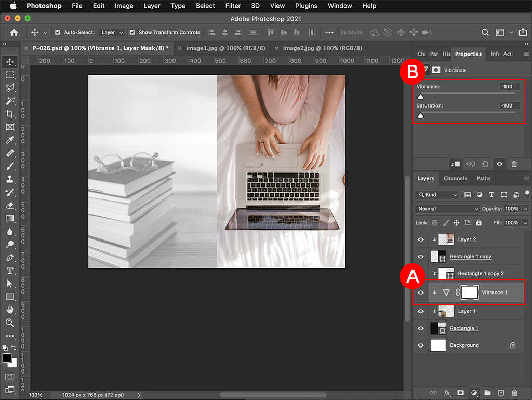Select the Brush tool
The image size is (532, 400).
point(10,166)
